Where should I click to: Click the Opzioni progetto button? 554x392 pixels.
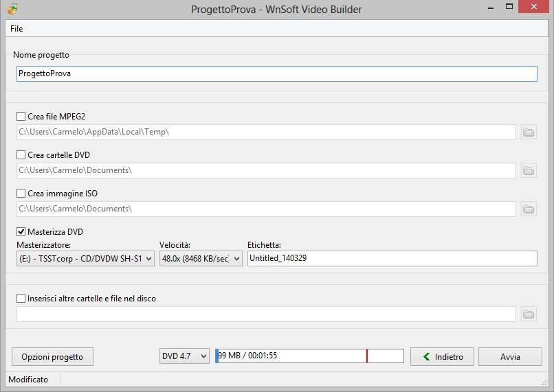tap(52, 357)
